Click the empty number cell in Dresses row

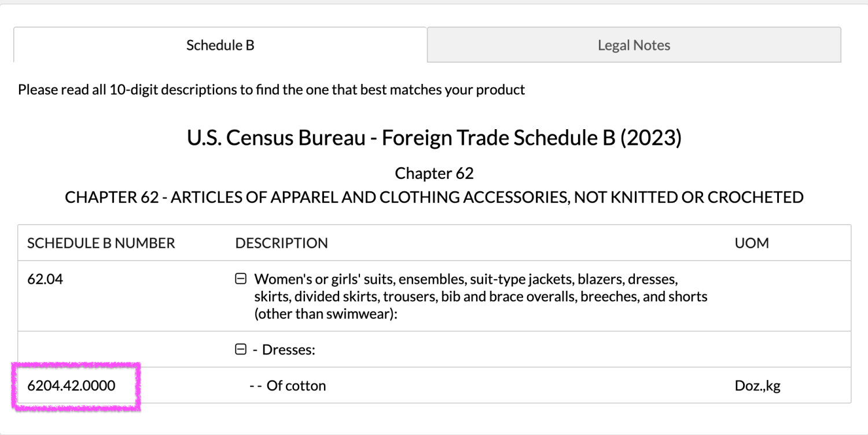tap(122, 350)
